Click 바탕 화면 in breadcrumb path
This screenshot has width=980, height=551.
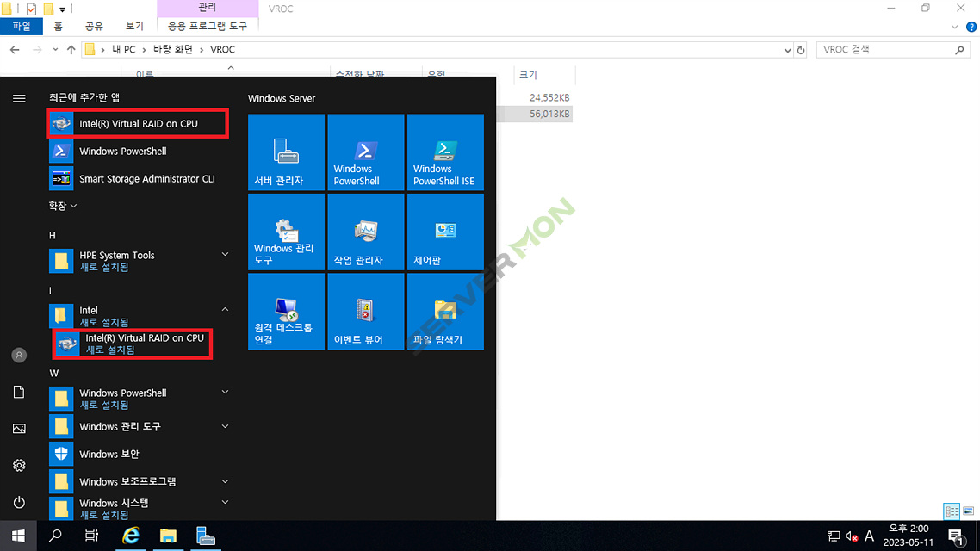point(173,49)
